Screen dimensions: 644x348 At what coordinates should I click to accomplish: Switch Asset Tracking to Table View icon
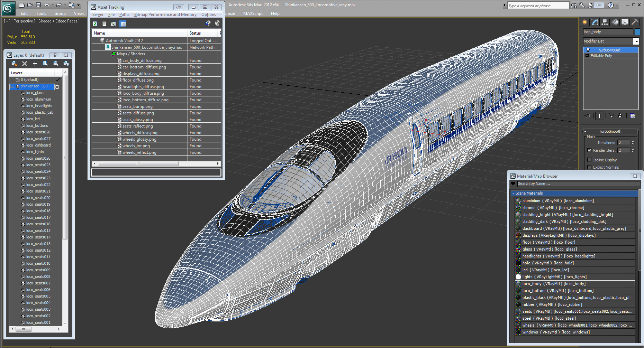[123, 24]
